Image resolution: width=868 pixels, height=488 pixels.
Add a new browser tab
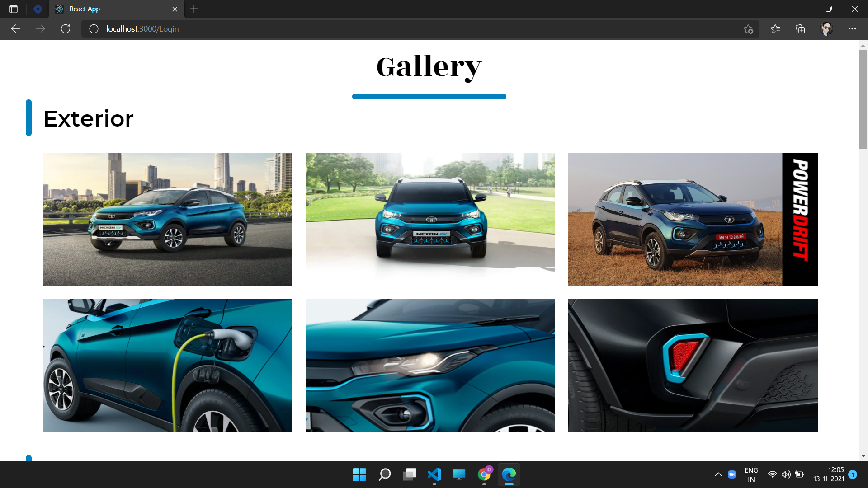[x=194, y=9]
